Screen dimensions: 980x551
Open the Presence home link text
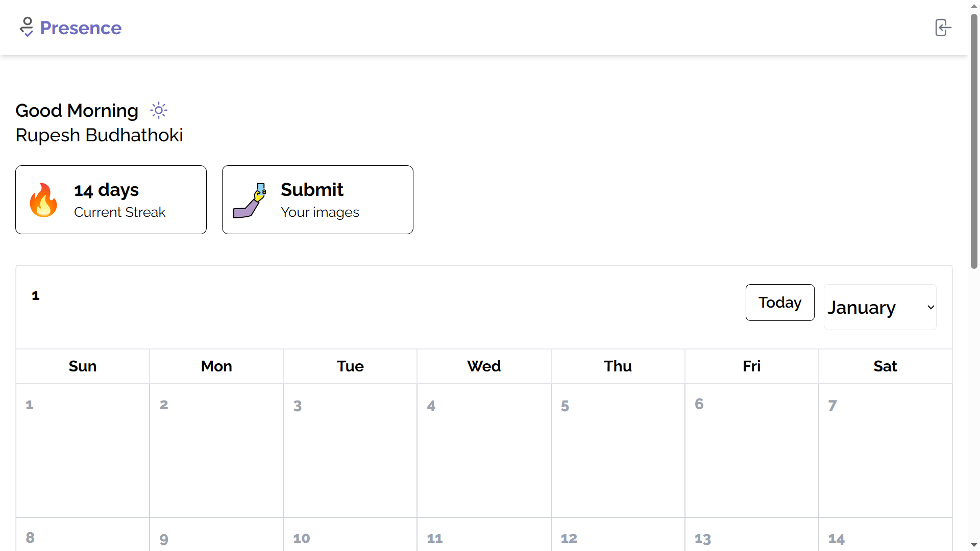[81, 28]
